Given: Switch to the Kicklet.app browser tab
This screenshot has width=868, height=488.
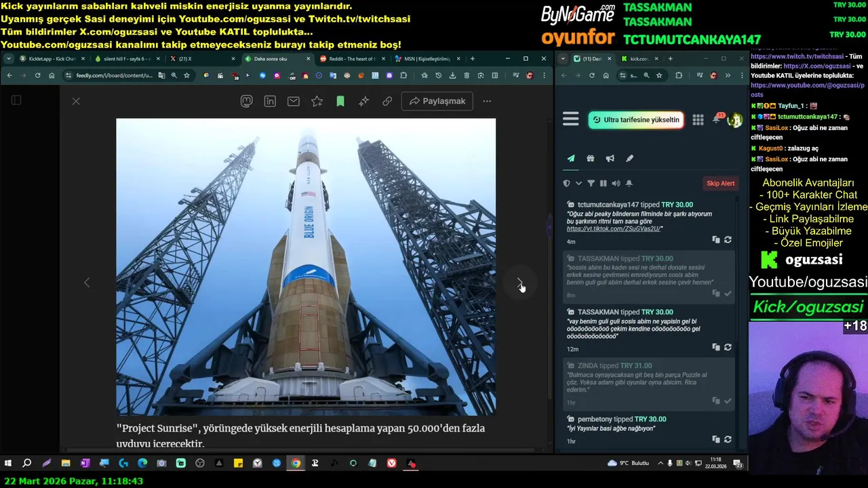Looking at the screenshot, I should click(x=51, y=59).
